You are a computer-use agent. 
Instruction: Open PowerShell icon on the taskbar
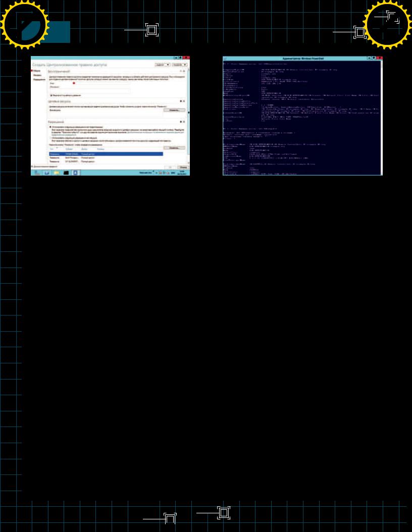click(x=47, y=173)
